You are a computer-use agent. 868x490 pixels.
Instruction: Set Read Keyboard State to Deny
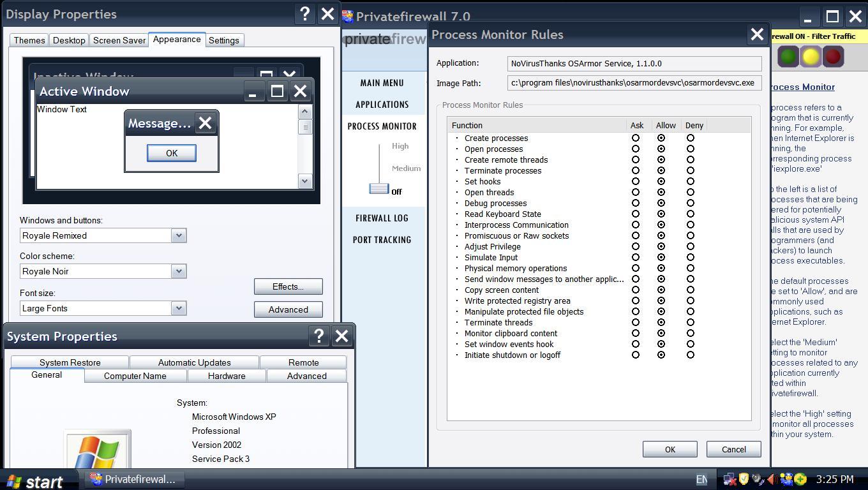pos(690,214)
